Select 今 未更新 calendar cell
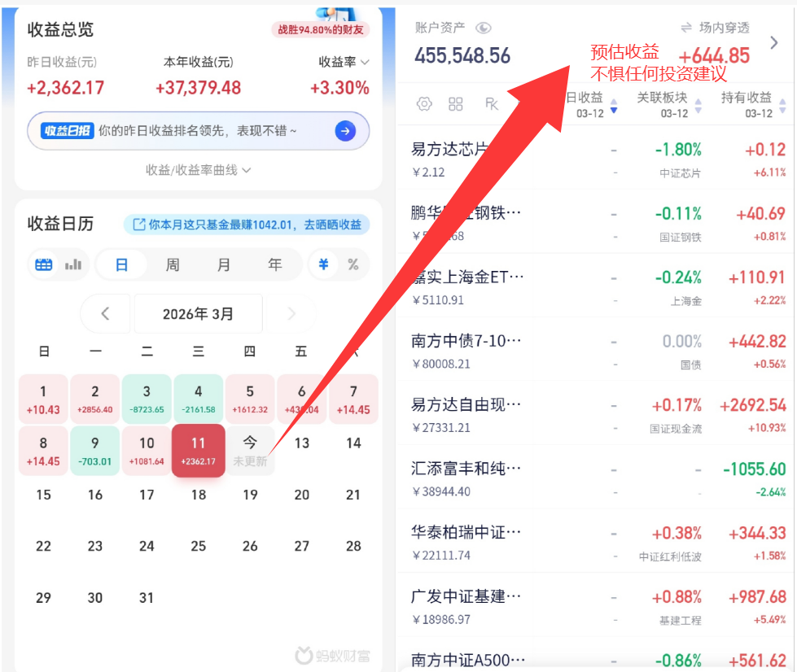This screenshot has width=797, height=672. tap(250, 451)
